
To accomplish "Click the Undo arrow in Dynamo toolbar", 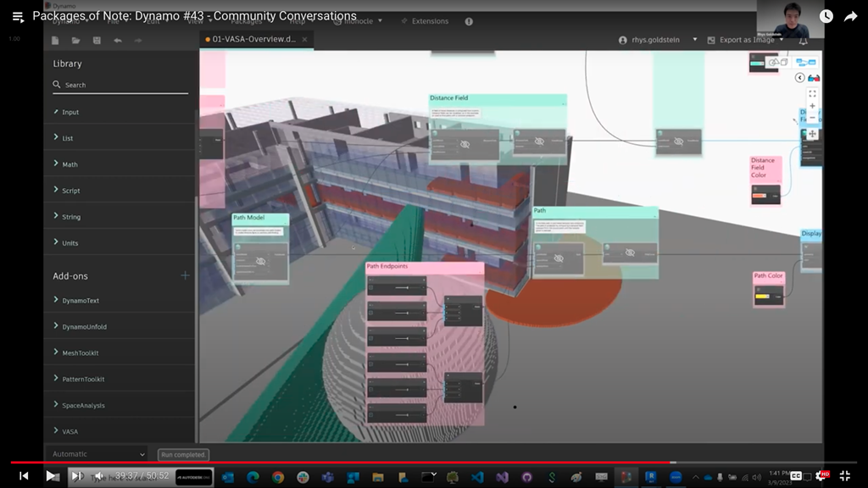I will (117, 40).
